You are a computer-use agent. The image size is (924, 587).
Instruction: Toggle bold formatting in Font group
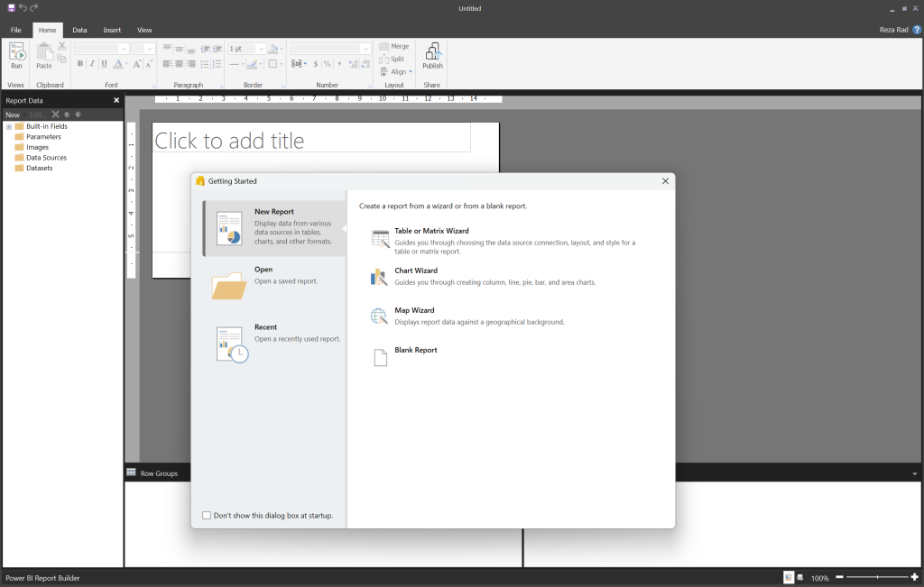click(x=80, y=64)
